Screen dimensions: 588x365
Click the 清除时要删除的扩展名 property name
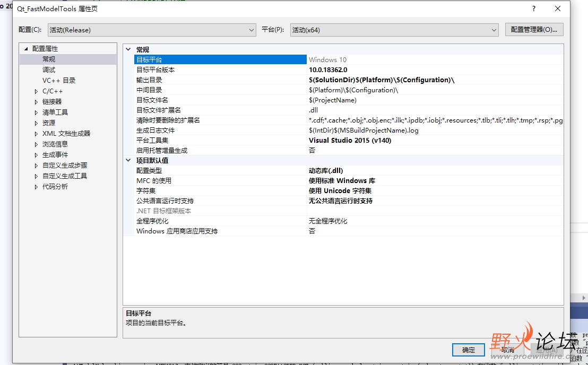[168, 120]
